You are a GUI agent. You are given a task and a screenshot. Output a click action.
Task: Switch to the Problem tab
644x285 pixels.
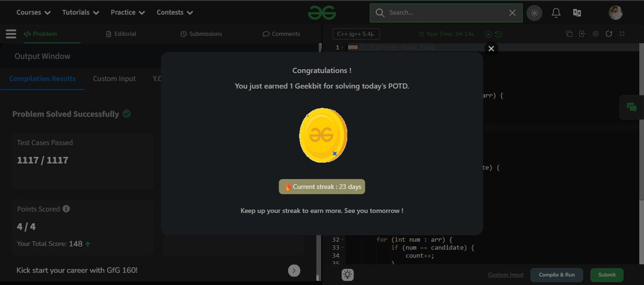point(40,34)
